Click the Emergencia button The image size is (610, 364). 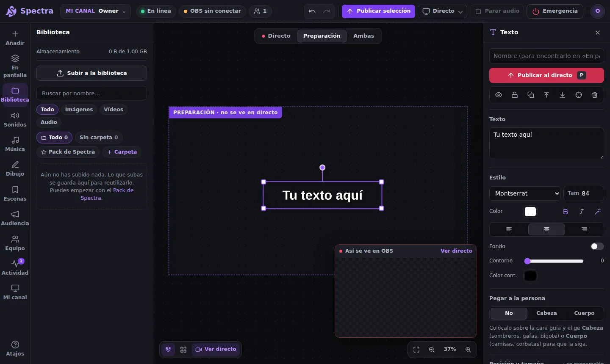point(555,11)
